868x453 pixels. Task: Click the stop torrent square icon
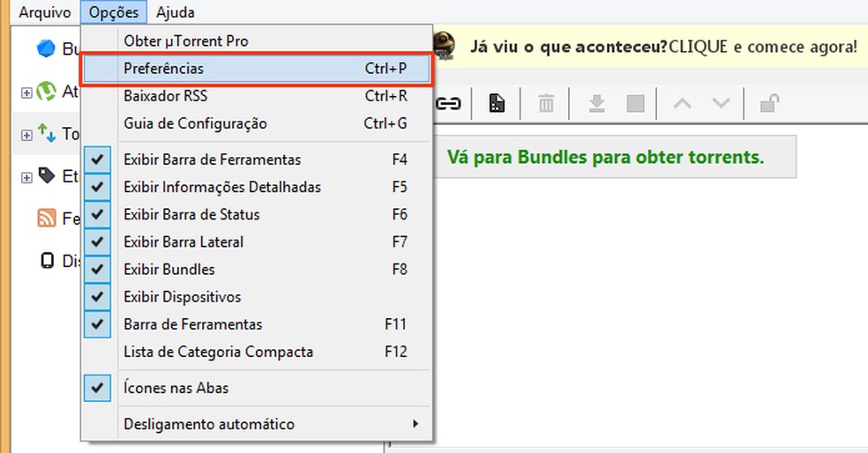click(x=635, y=103)
